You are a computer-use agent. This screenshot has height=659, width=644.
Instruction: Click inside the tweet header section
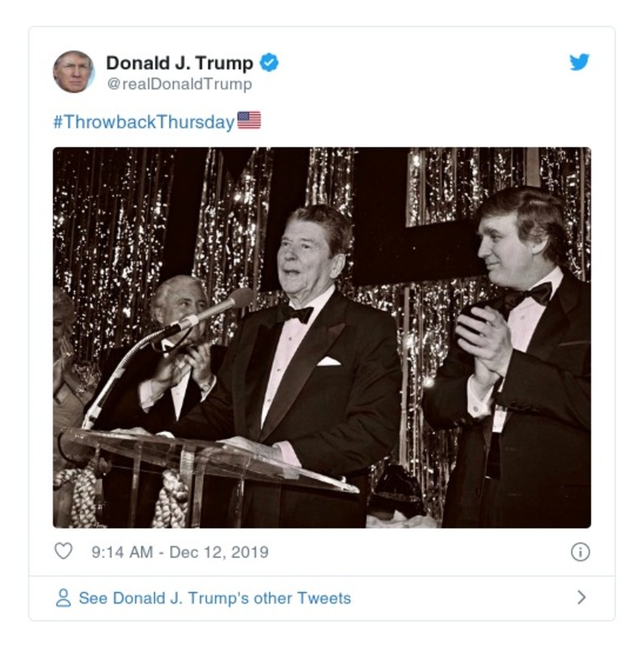pos(322,68)
